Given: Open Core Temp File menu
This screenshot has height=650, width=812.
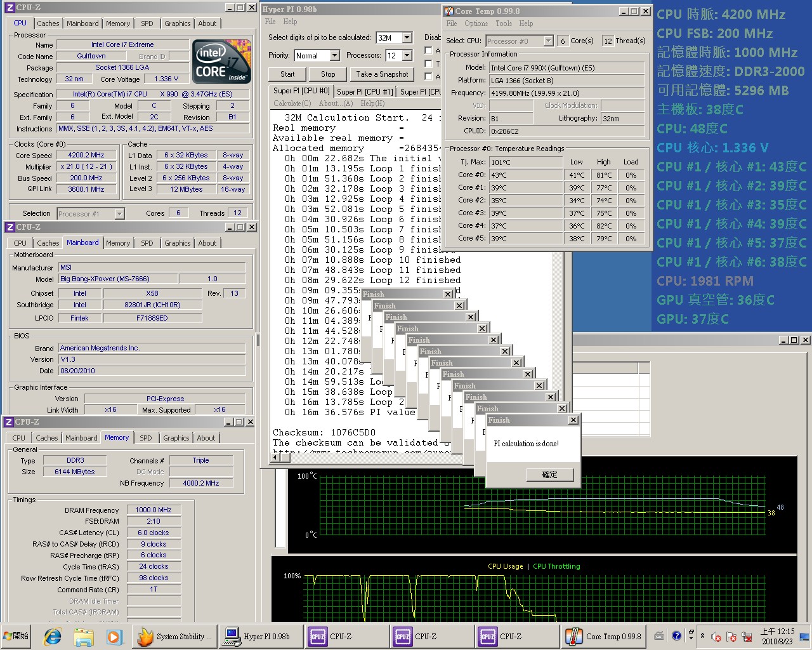Looking at the screenshot, I should pos(452,23).
